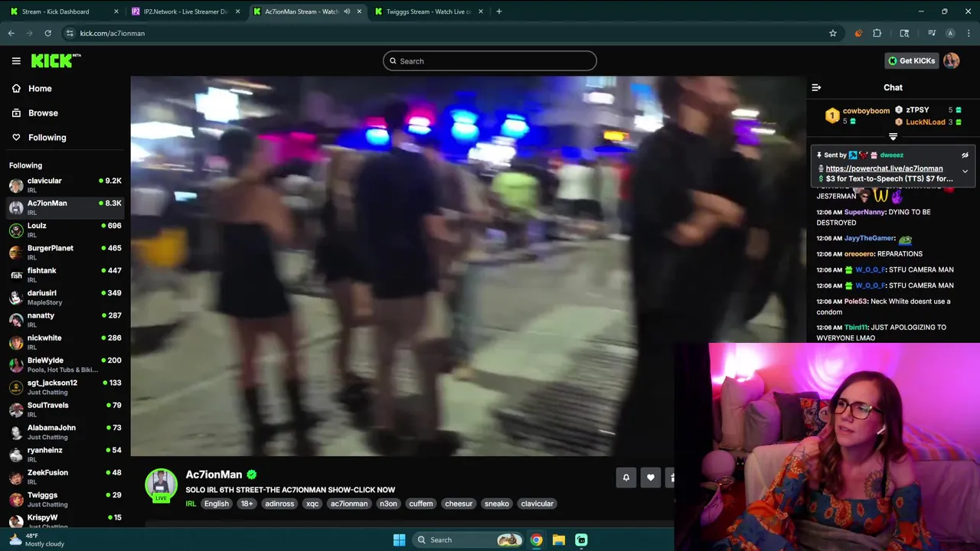Open fishtank channel in Following list
Viewport: 980px width, 551px height.
65,275
